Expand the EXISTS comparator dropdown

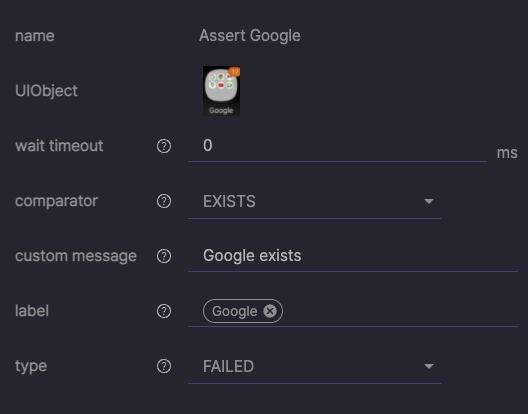pos(314,201)
